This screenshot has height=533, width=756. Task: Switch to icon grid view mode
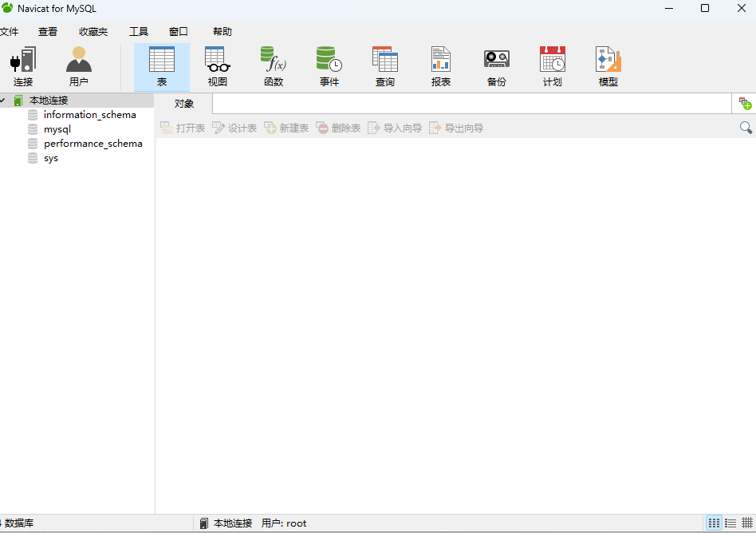[714, 523]
